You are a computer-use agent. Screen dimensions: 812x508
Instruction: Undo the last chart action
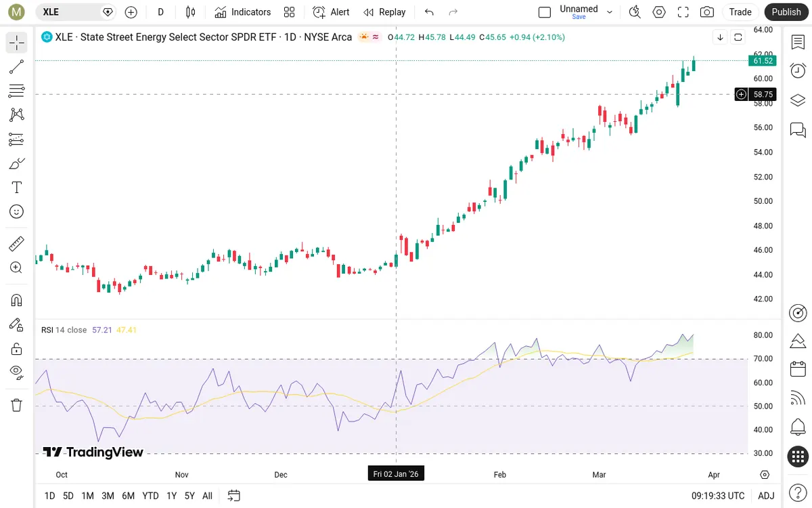(429, 12)
